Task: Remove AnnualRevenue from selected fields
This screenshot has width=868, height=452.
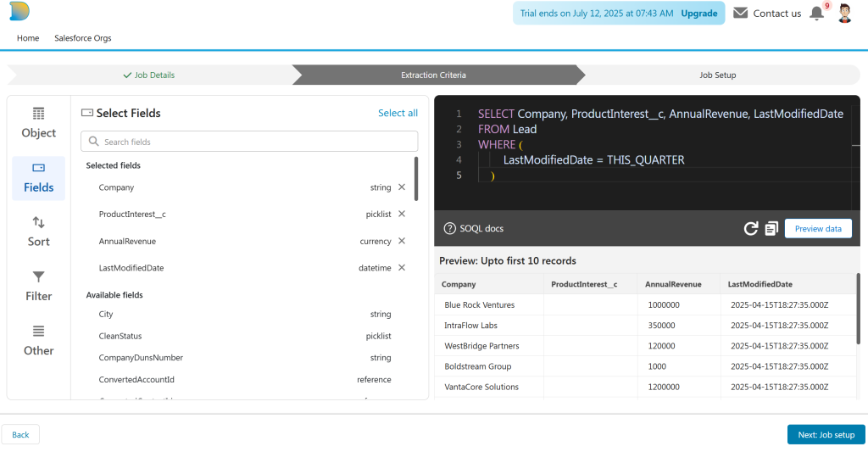Action: [402, 241]
